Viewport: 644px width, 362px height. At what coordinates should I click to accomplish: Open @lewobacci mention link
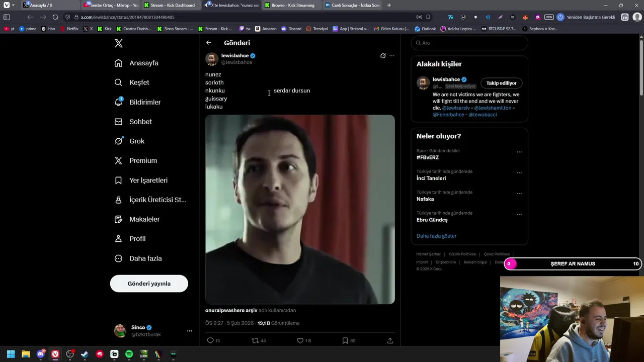coord(482,115)
